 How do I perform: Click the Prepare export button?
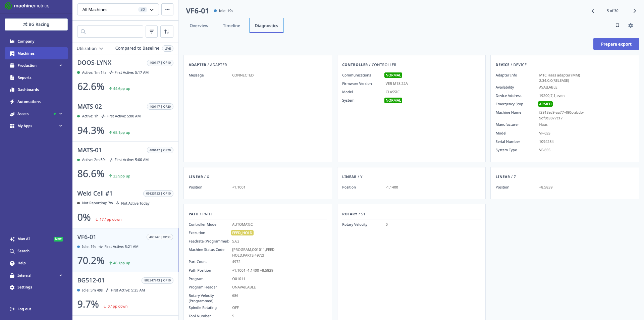[616, 44]
